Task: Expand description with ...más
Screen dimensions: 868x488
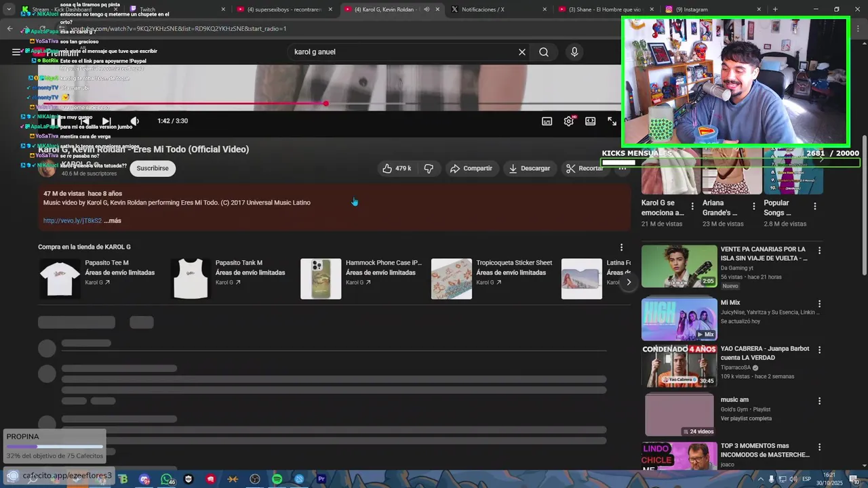Action: point(113,221)
